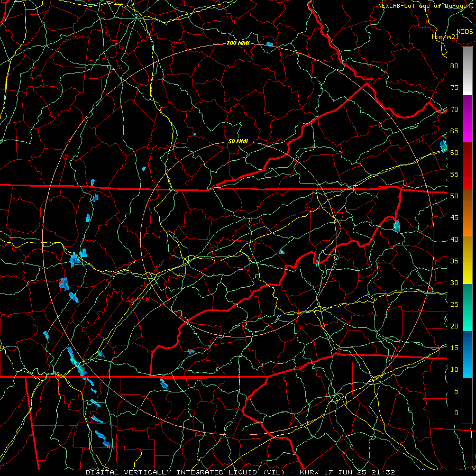The width and height of the screenshot is (476, 476).
Task: Click the 70 value on the VIL scale
Action: pos(454,109)
